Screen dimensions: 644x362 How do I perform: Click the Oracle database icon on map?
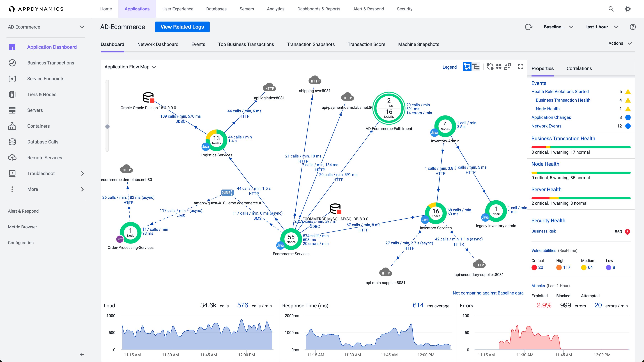148,98
